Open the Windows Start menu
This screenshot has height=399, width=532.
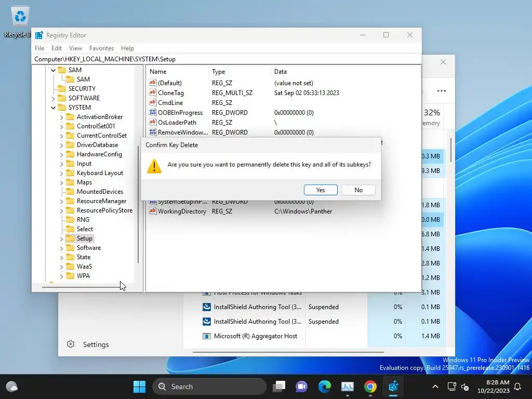(x=139, y=387)
